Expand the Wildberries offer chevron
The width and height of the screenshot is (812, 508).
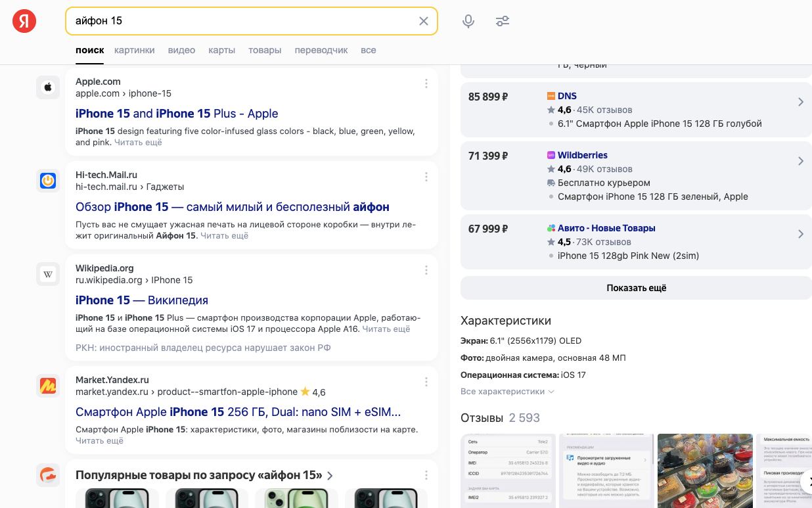[800, 161]
